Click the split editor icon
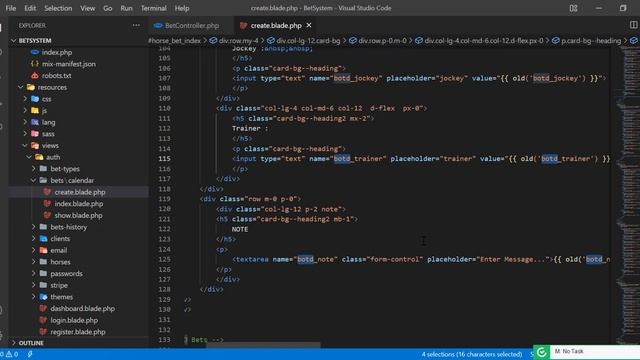Screen dimensions: 640x360 [633, 25]
